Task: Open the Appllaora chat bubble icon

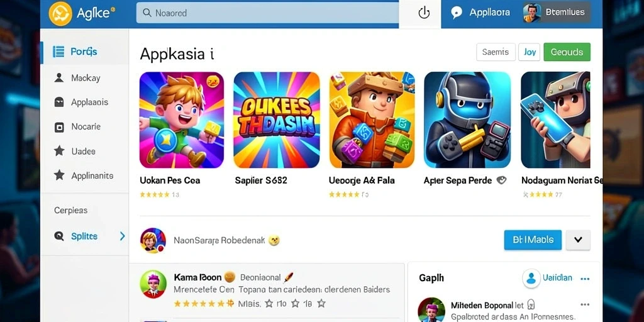Action: [457, 13]
